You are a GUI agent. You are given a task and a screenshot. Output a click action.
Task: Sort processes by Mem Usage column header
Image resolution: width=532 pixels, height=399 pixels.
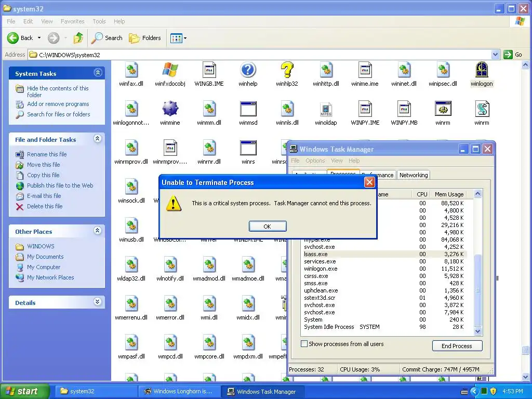click(449, 194)
